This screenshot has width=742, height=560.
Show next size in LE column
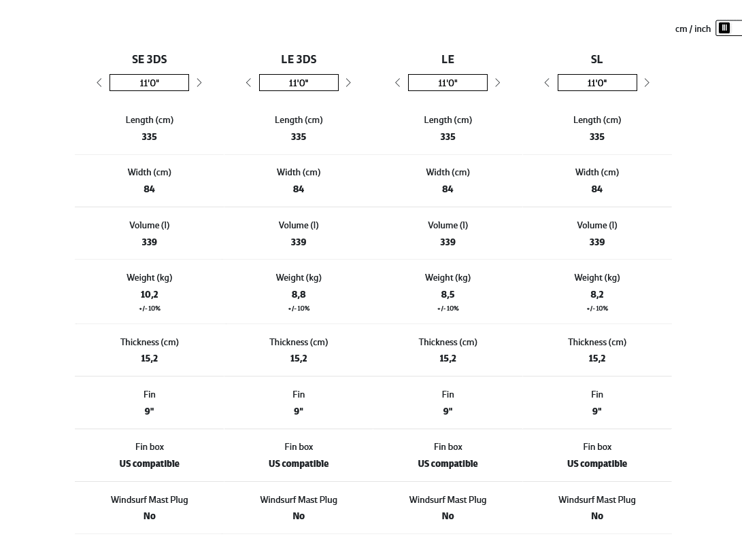pyautogui.click(x=498, y=83)
